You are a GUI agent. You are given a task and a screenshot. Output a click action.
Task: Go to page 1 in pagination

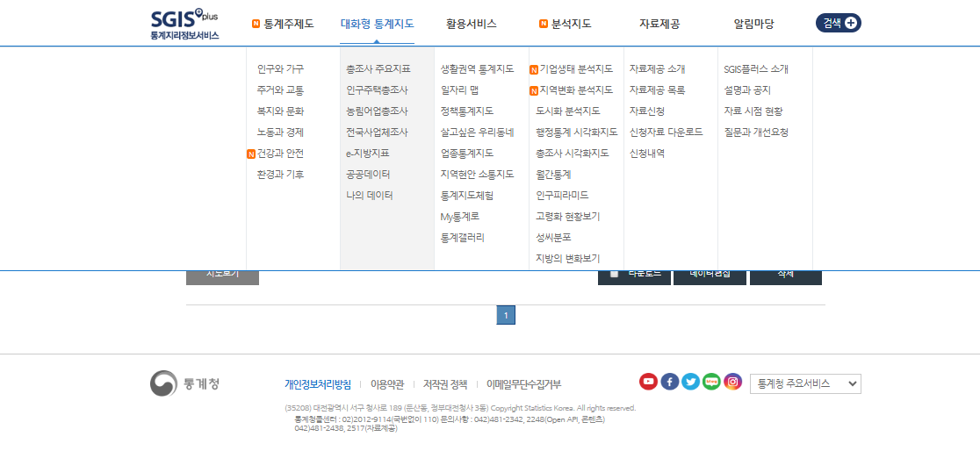[506, 316]
